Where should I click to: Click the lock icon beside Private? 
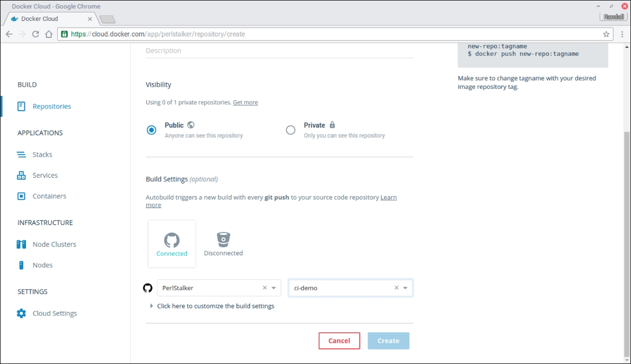click(332, 125)
